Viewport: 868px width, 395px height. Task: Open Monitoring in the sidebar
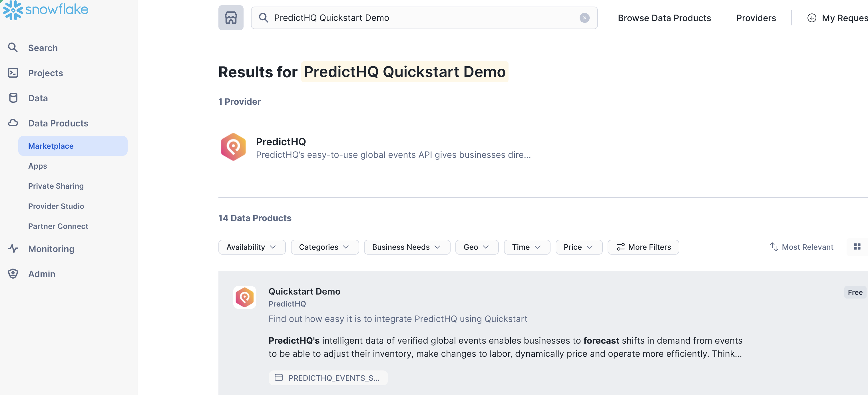(51, 249)
